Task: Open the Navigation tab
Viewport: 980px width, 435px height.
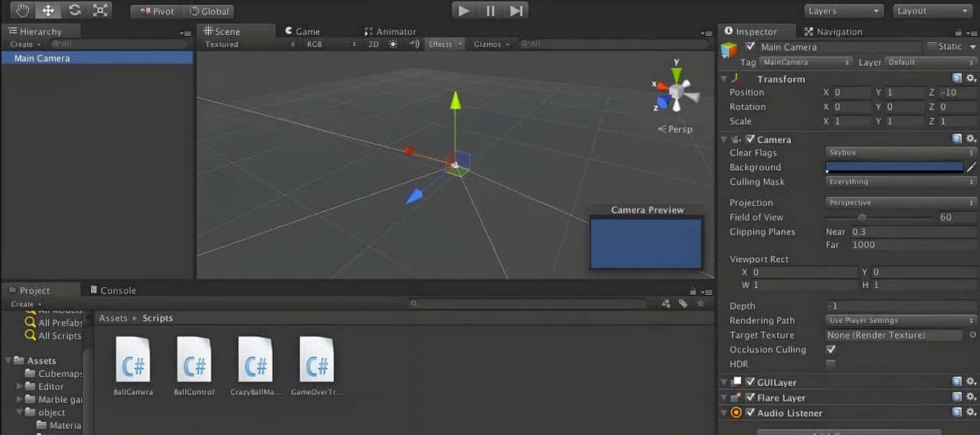Action: coord(832,31)
